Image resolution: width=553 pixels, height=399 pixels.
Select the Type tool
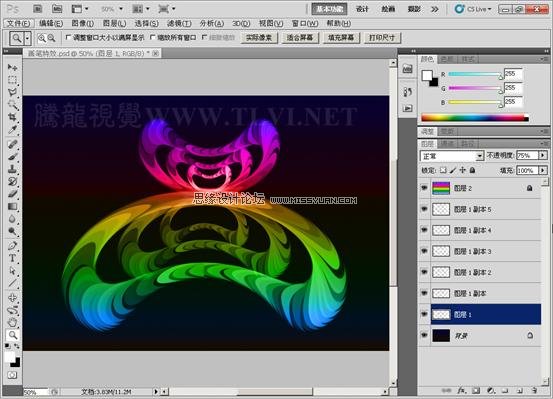[12, 258]
